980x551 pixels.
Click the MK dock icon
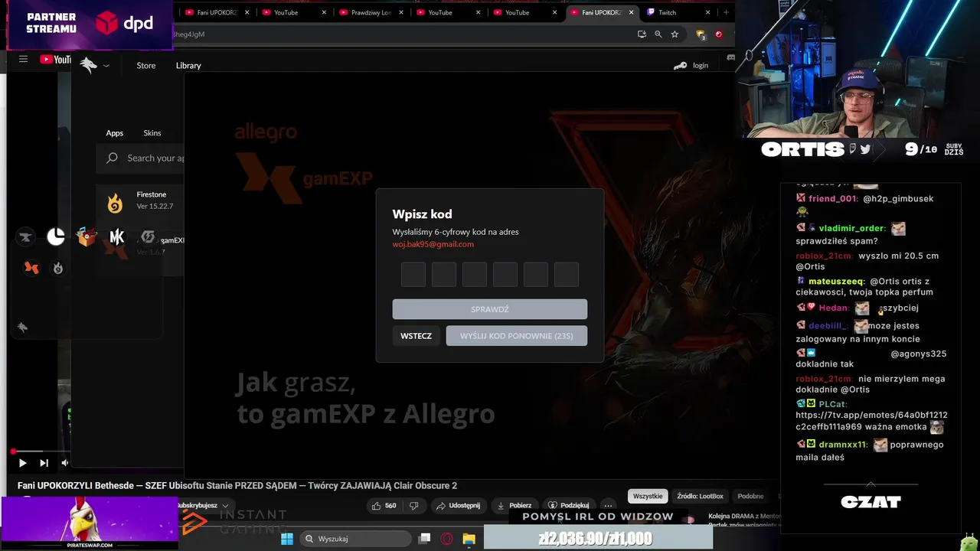coord(117,237)
